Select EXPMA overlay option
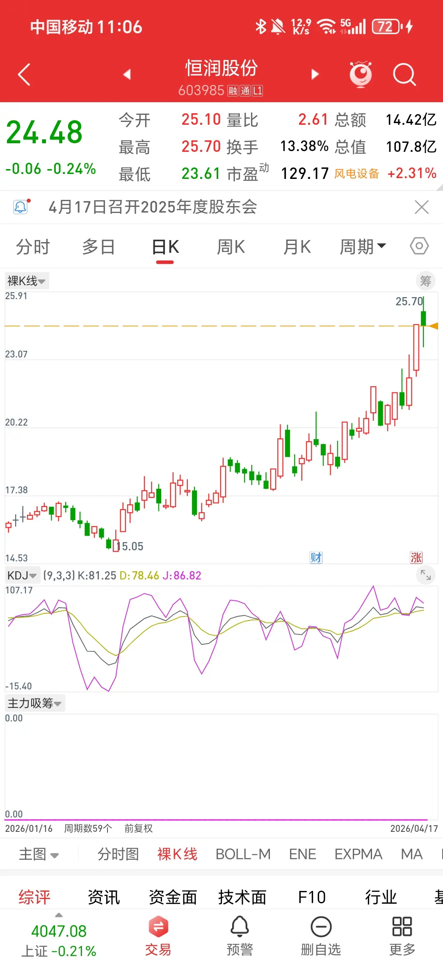 [x=359, y=854]
